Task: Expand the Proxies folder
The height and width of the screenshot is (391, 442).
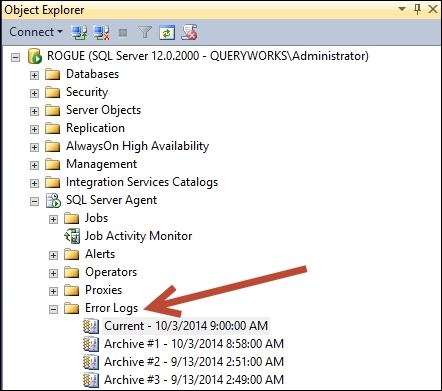Action: 53,291
